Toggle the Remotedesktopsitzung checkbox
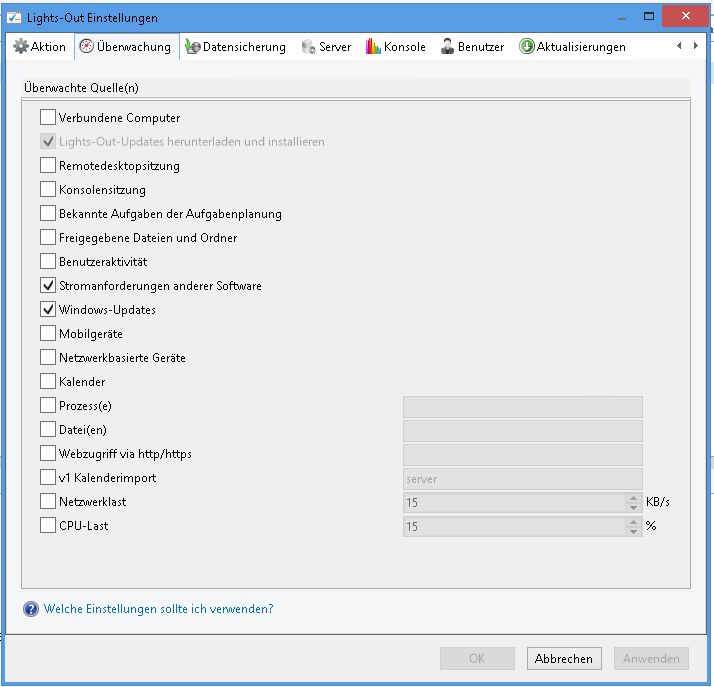 [x=48, y=166]
